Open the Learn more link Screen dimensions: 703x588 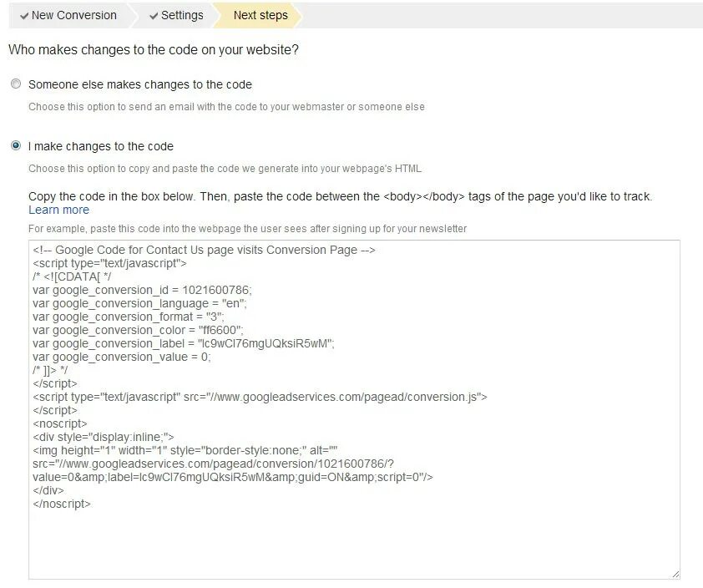pyautogui.click(x=58, y=210)
